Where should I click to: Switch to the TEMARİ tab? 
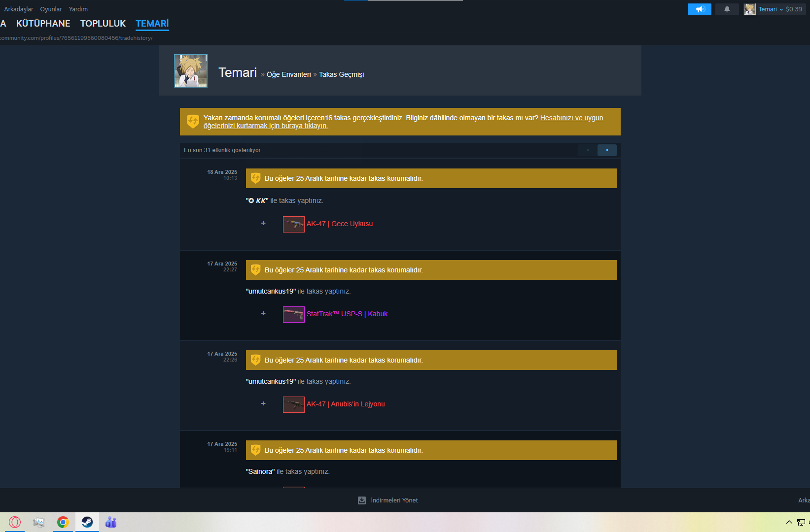click(152, 24)
